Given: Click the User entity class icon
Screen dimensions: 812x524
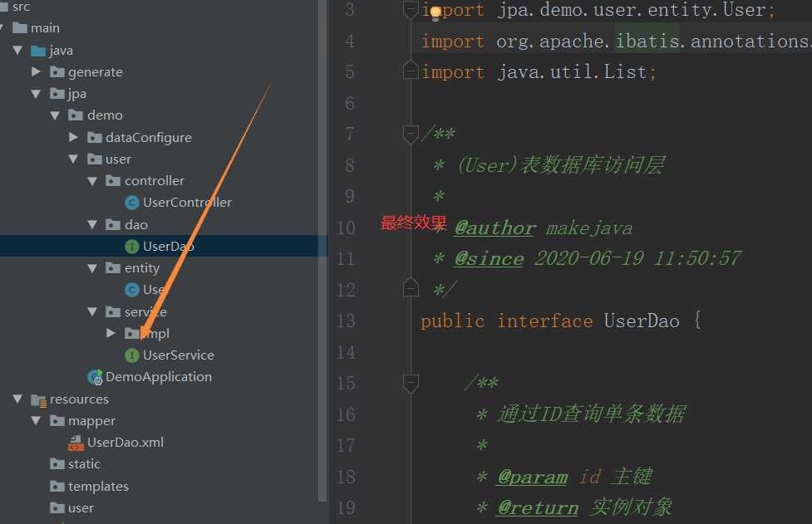Looking at the screenshot, I should pyautogui.click(x=132, y=290).
